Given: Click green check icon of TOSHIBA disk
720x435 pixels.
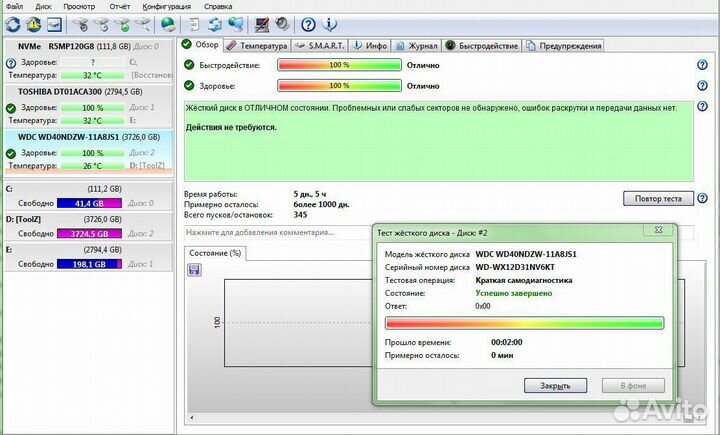Looking at the screenshot, I should tap(11, 108).
